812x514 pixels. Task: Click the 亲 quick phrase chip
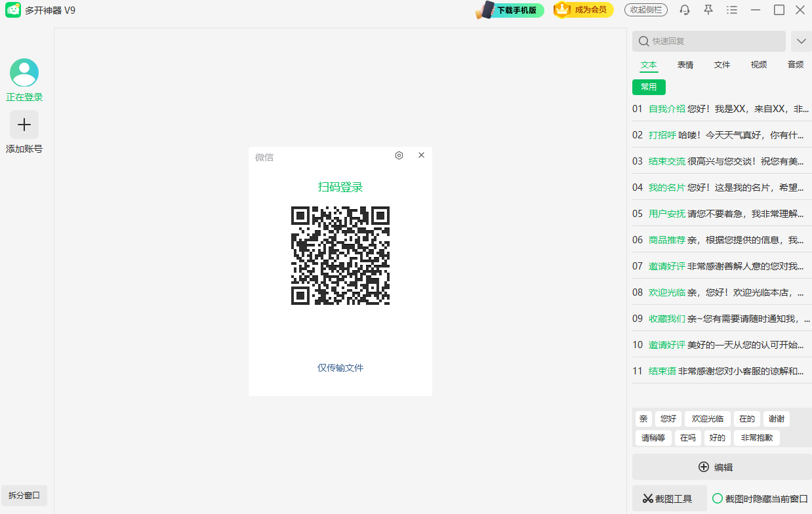[643, 418]
